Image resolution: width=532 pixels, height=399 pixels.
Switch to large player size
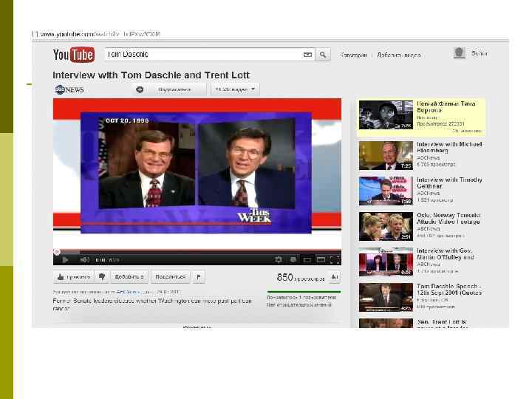coord(321,260)
